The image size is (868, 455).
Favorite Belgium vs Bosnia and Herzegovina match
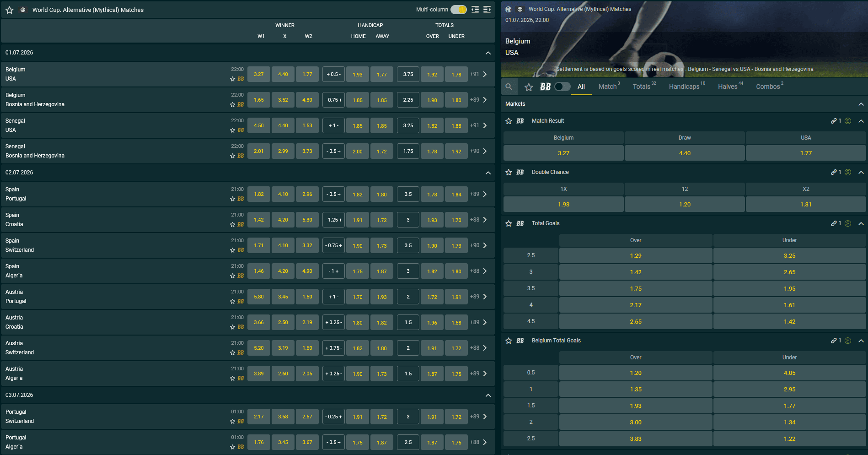pyautogui.click(x=232, y=105)
